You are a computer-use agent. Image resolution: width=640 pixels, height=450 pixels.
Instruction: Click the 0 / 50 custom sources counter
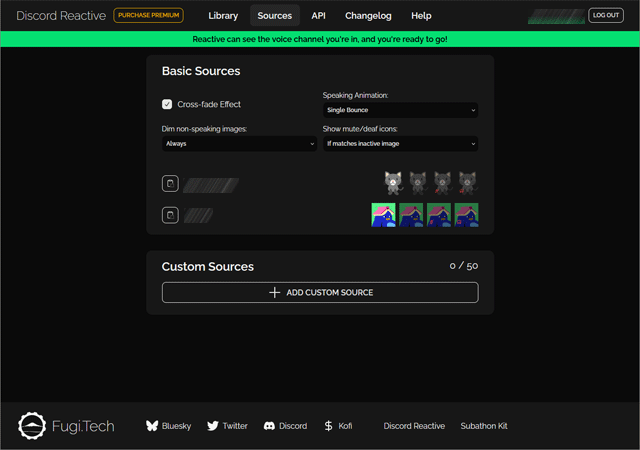[464, 266]
